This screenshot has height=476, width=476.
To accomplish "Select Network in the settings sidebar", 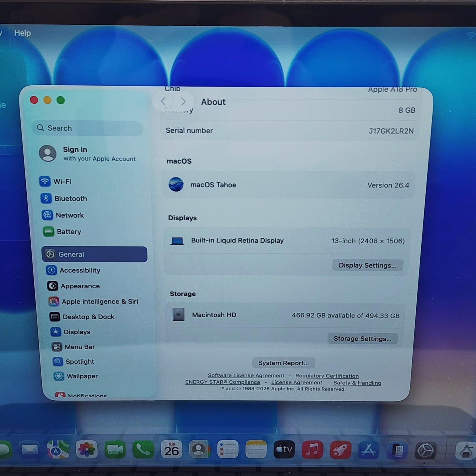I will 63,215.
